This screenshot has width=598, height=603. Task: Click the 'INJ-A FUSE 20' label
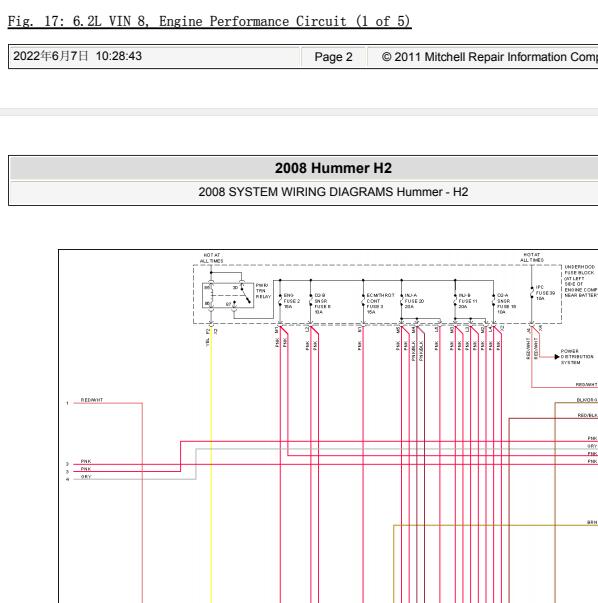pos(414,301)
